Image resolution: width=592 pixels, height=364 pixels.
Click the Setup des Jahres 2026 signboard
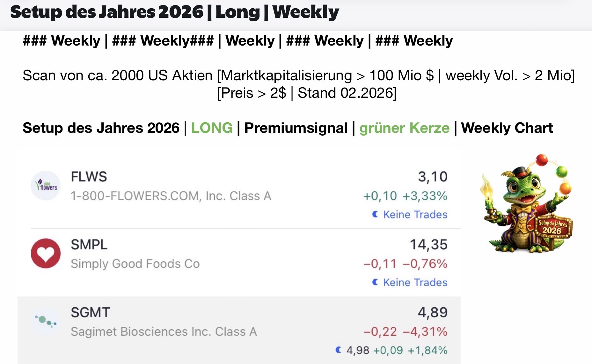[x=553, y=227]
